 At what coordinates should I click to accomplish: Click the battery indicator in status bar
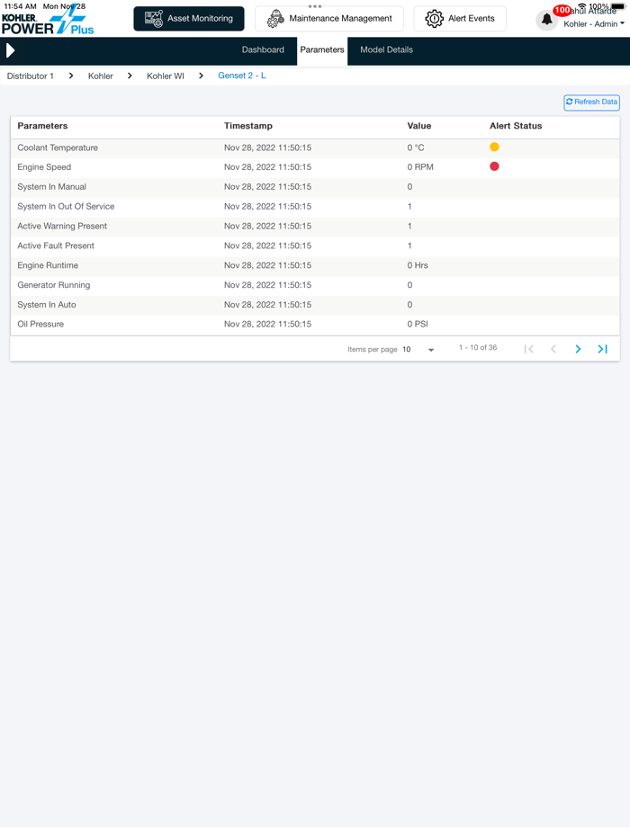[x=618, y=6]
